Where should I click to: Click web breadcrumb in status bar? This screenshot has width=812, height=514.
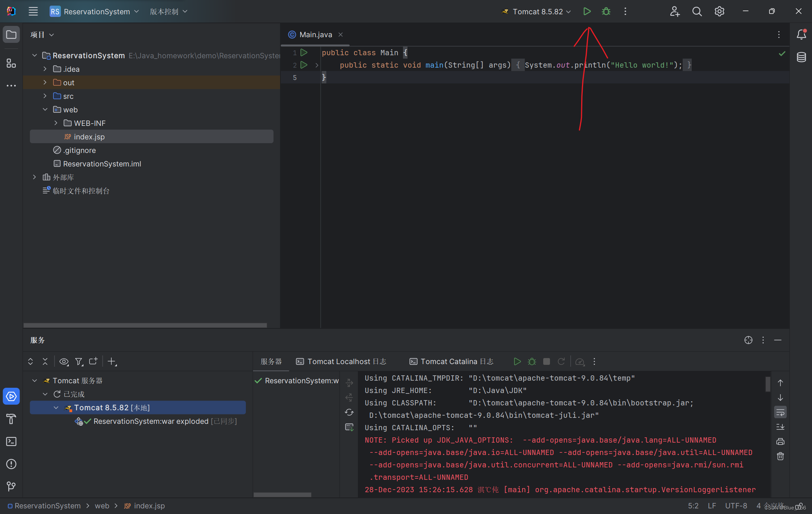pyautogui.click(x=102, y=506)
